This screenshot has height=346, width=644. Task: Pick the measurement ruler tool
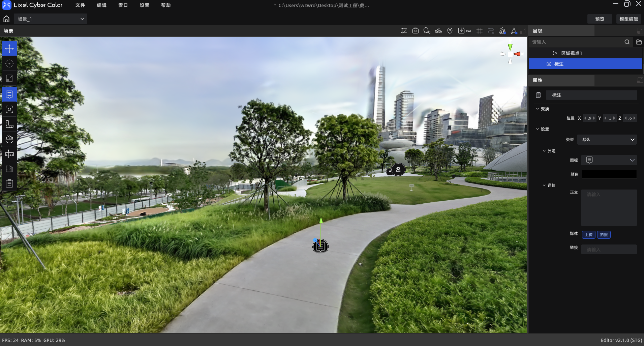click(9, 124)
